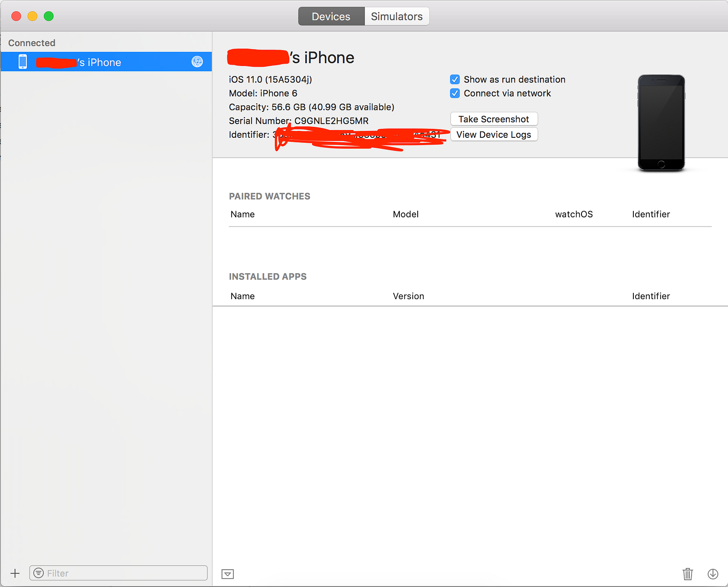
Task: Open View Device Logs
Action: (494, 135)
